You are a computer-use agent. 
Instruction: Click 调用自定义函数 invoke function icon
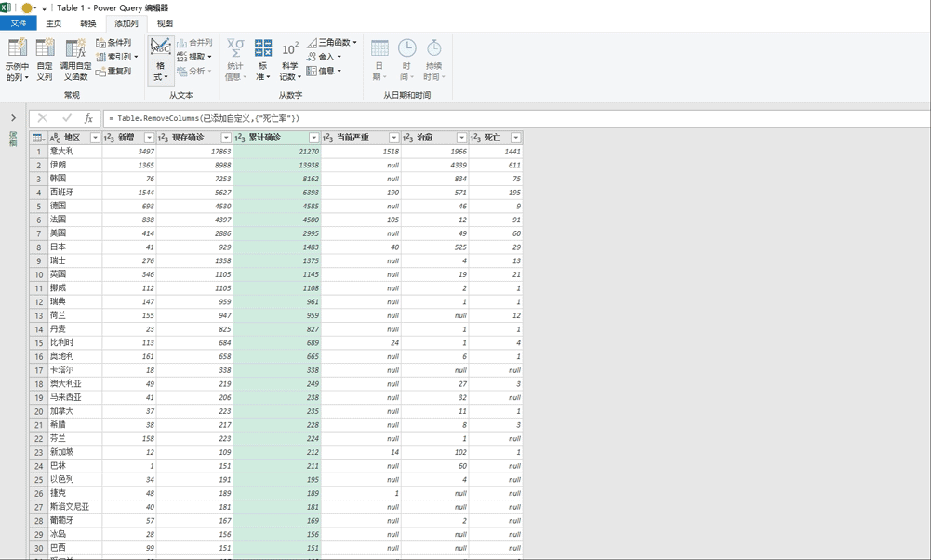tap(75, 48)
